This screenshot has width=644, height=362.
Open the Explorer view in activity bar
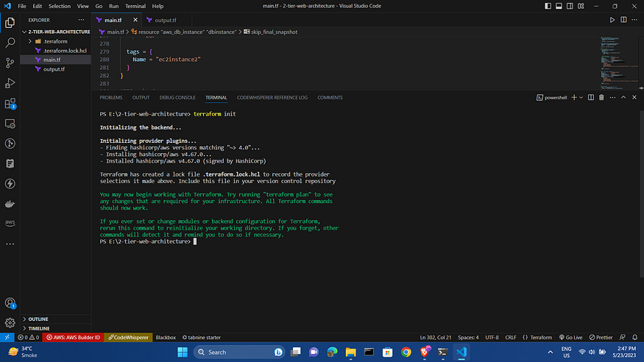coord(10,23)
